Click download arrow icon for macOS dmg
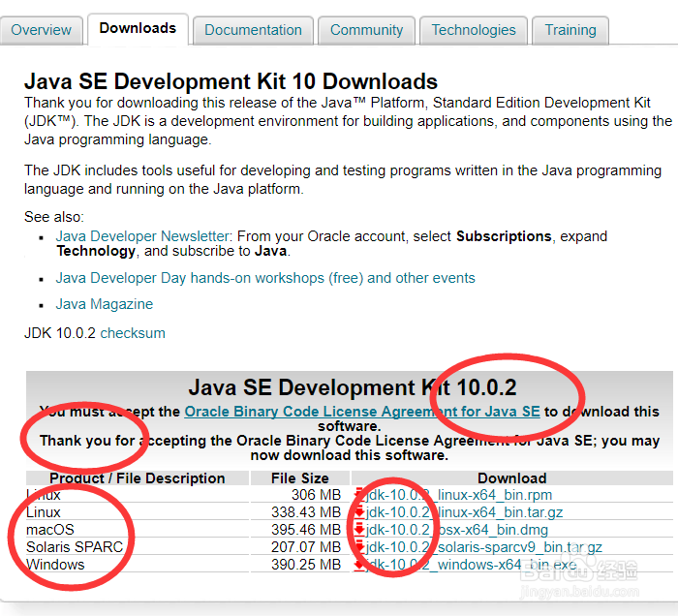678x616 pixels. click(359, 530)
